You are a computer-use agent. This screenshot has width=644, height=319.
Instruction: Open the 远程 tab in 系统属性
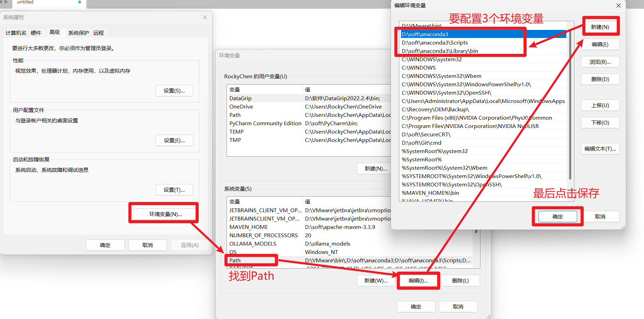99,32
